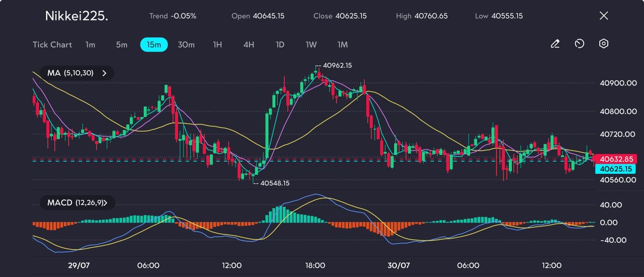Open the clock history icon
644x277 pixels.
pyautogui.click(x=579, y=44)
